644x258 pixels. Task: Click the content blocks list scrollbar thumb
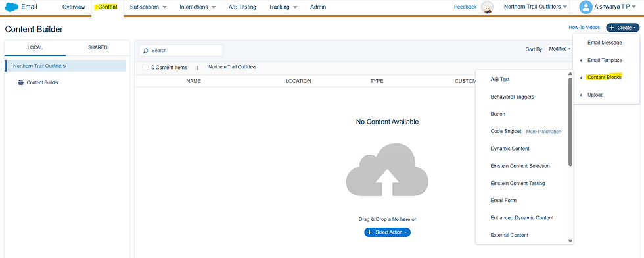pyautogui.click(x=570, y=122)
